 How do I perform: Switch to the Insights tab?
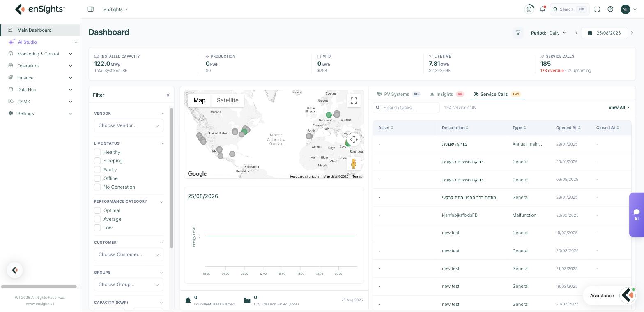[447, 94]
